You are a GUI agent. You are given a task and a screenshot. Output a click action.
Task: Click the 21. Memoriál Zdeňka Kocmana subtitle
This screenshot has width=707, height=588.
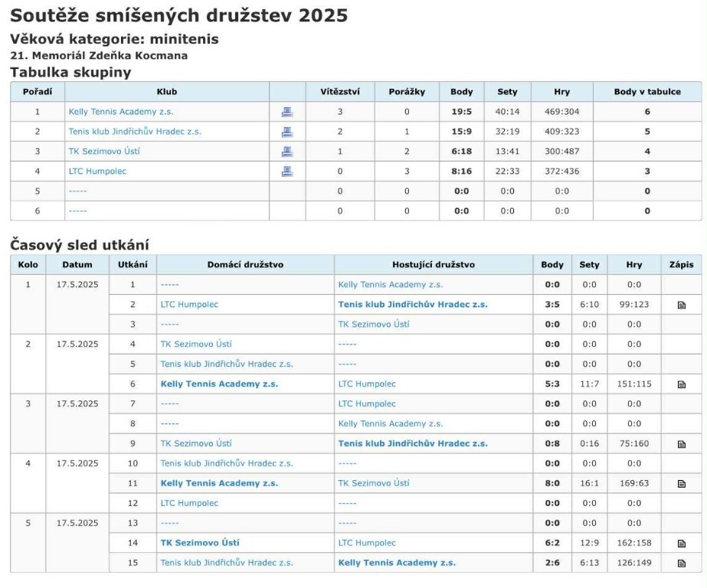[99, 56]
